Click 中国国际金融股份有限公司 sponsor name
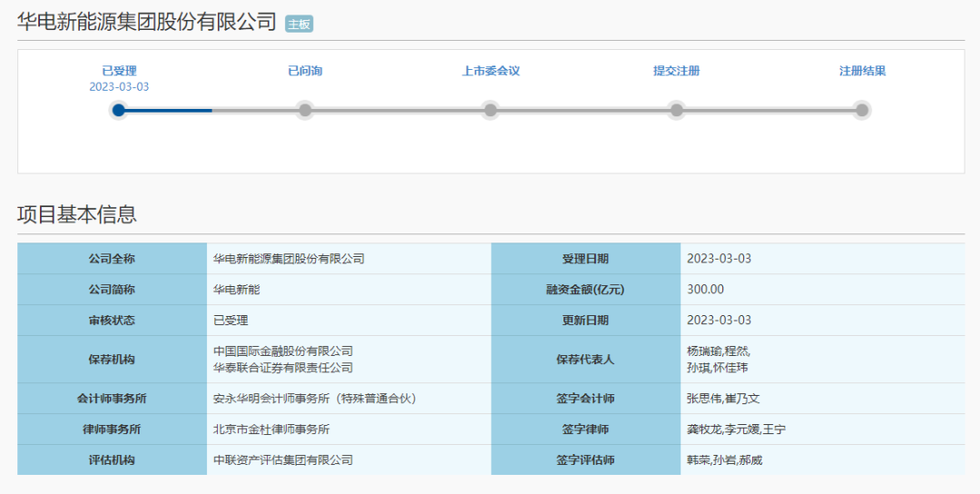Screen dimensions: 980x494 click(283, 351)
